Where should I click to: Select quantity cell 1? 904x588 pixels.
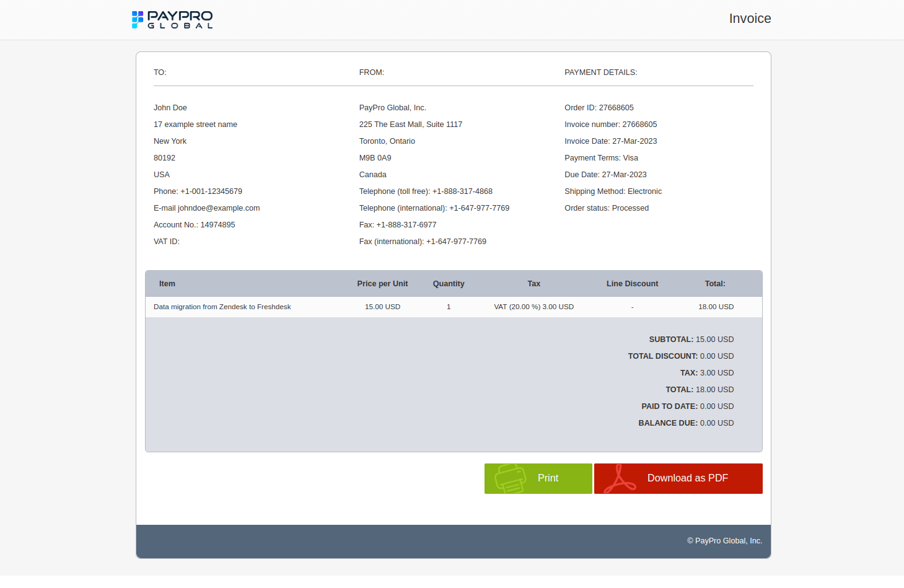coord(449,307)
